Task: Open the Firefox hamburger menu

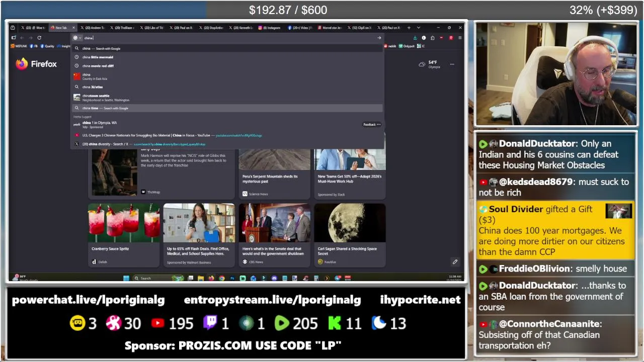Action: pyautogui.click(x=460, y=38)
